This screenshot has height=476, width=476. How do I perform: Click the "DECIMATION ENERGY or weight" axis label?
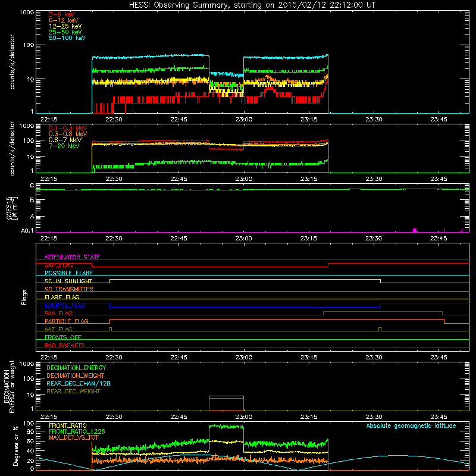(x=9, y=386)
